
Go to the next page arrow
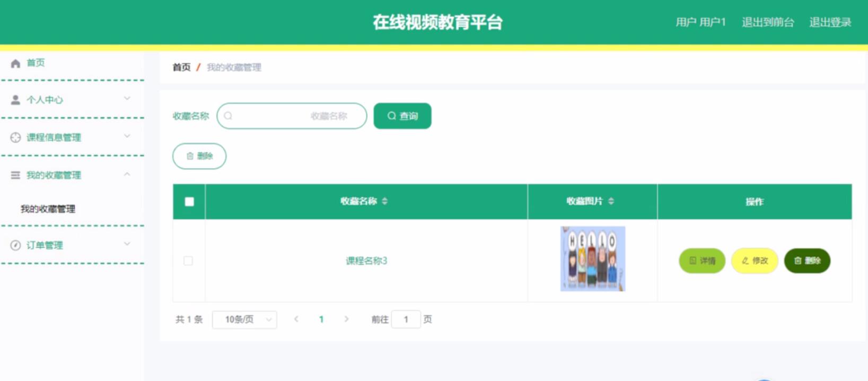click(346, 319)
